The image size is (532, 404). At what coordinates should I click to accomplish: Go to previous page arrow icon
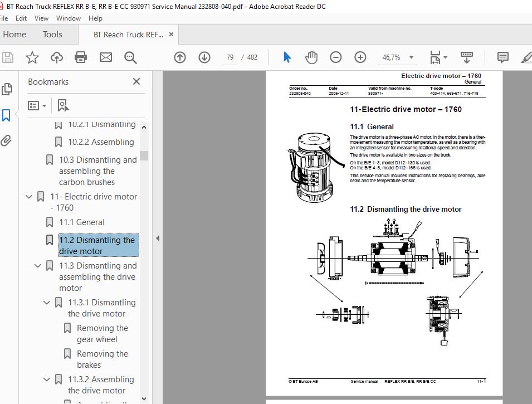[180, 57]
